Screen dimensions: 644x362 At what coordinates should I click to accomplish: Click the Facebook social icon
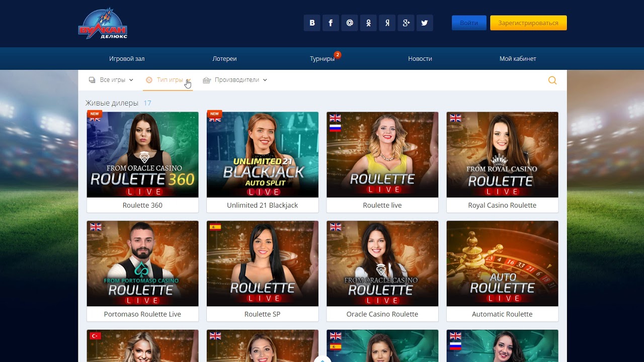331,23
